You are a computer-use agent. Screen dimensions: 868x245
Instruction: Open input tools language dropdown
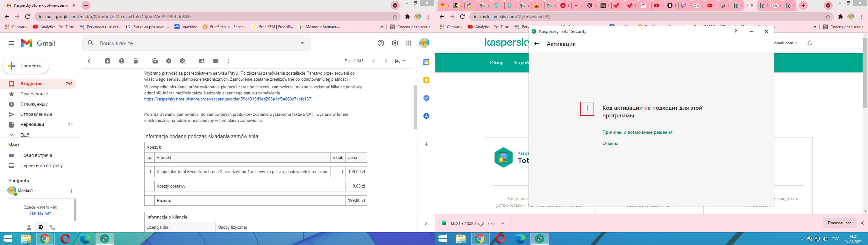pyautogui.click(x=400, y=61)
